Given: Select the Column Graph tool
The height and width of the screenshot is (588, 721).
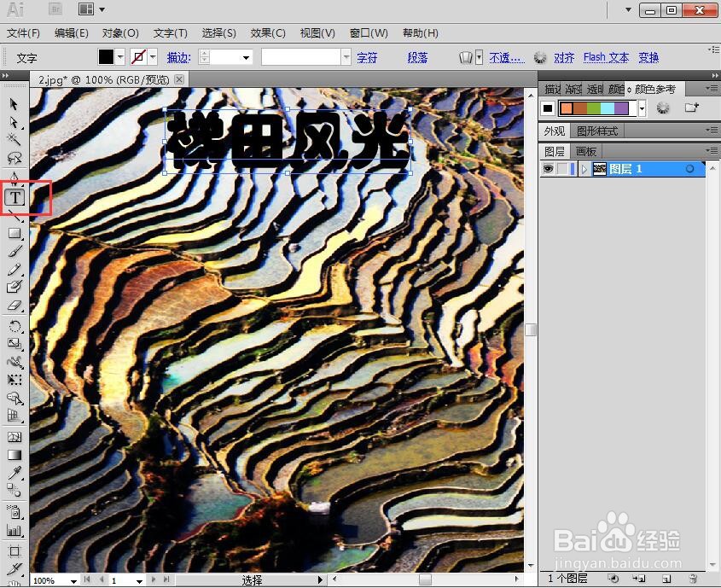Looking at the screenshot, I should pyautogui.click(x=14, y=531).
